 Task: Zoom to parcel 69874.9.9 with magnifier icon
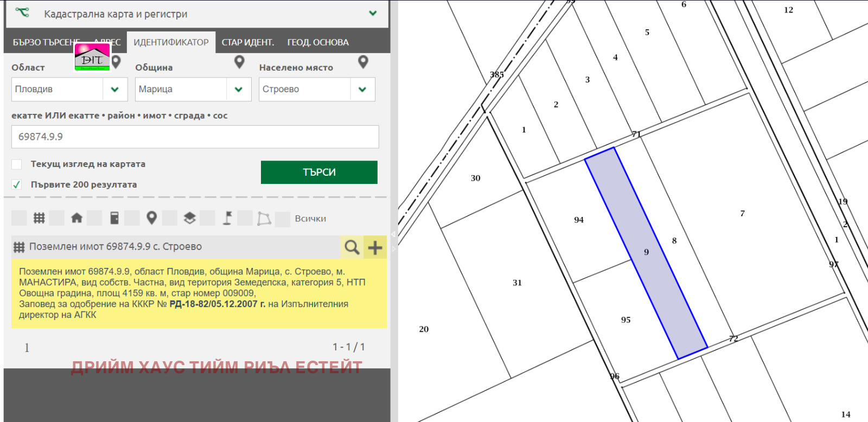352,247
